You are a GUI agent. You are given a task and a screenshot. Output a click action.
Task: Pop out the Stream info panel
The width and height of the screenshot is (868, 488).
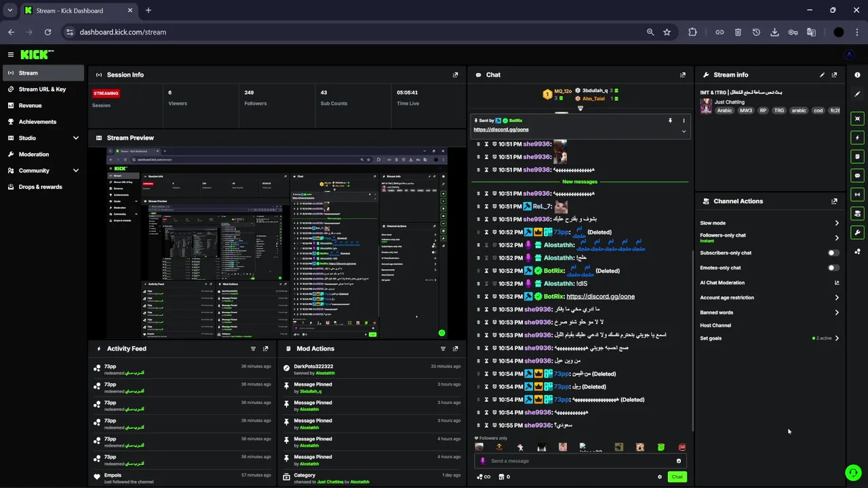coord(834,75)
